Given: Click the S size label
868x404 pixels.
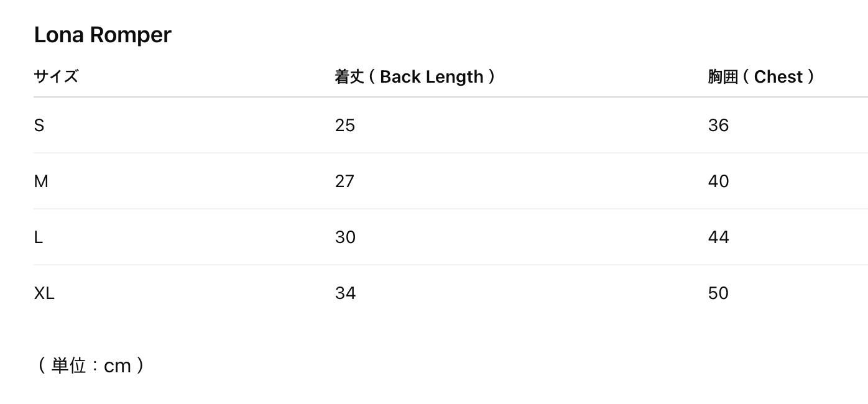Looking at the screenshot, I should click(x=39, y=126).
